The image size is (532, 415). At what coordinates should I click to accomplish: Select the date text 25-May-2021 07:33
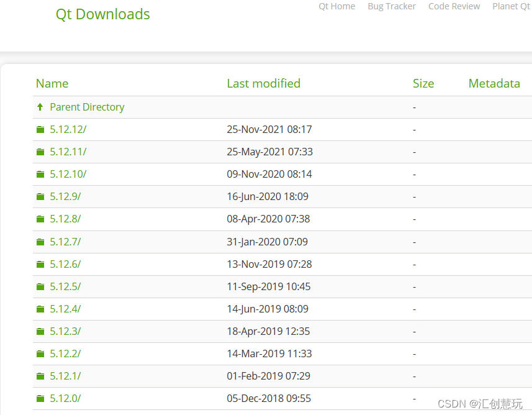click(270, 152)
